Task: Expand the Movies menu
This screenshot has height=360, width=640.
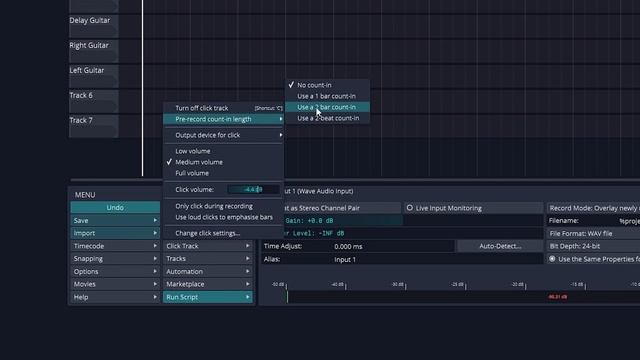Action: [x=115, y=284]
